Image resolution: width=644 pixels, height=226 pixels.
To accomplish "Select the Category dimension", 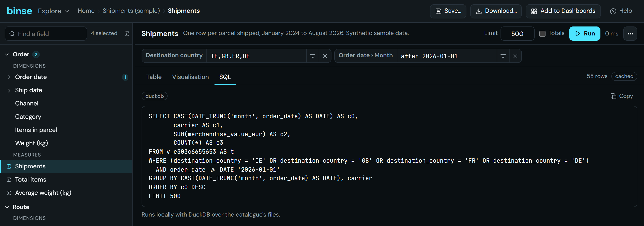I will (x=66, y=117).
